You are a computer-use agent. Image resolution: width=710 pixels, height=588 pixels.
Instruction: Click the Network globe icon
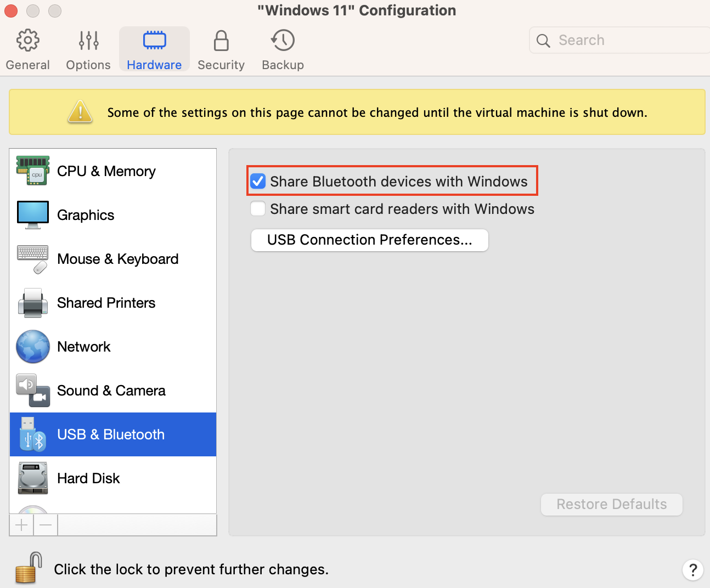click(x=33, y=347)
